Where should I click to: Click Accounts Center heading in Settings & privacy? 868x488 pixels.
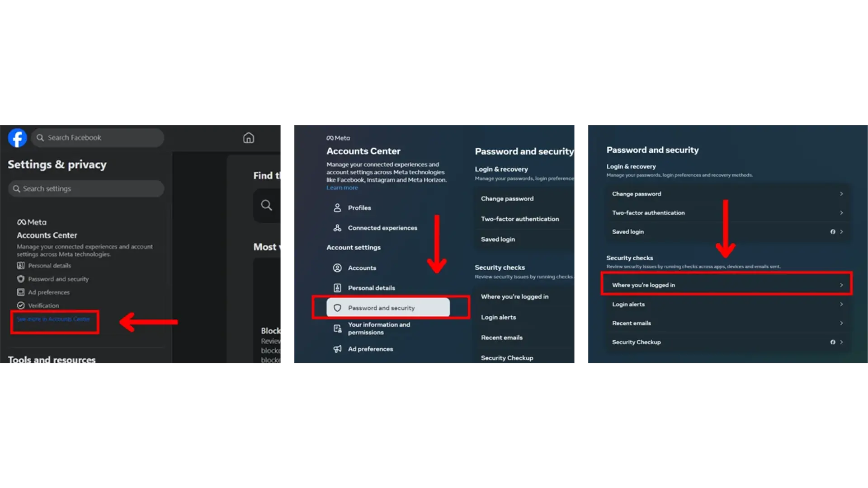point(47,235)
